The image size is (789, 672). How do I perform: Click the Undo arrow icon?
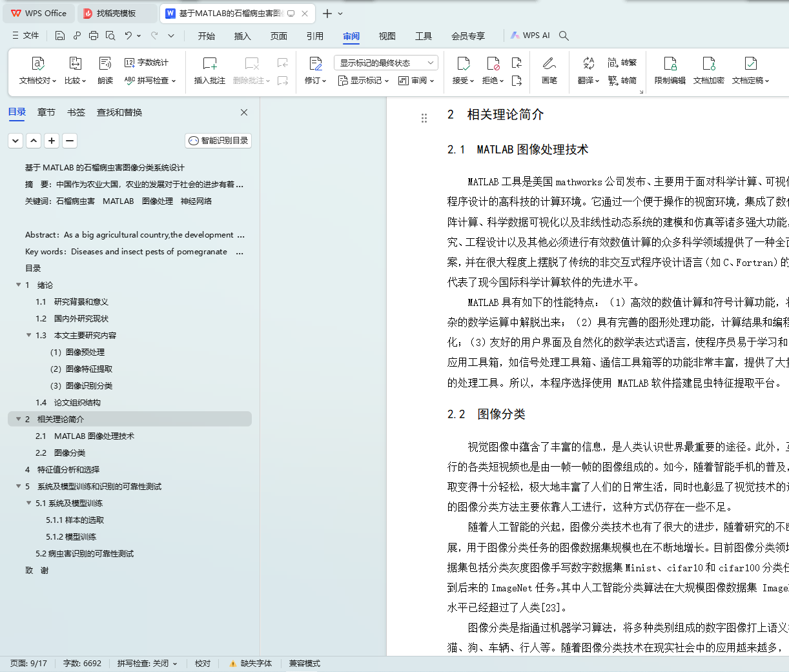click(x=128, y=36)
